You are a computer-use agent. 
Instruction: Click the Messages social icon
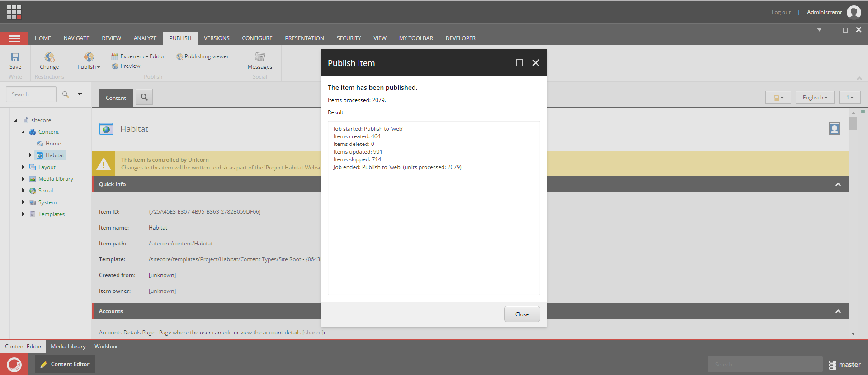coord(260,57)
